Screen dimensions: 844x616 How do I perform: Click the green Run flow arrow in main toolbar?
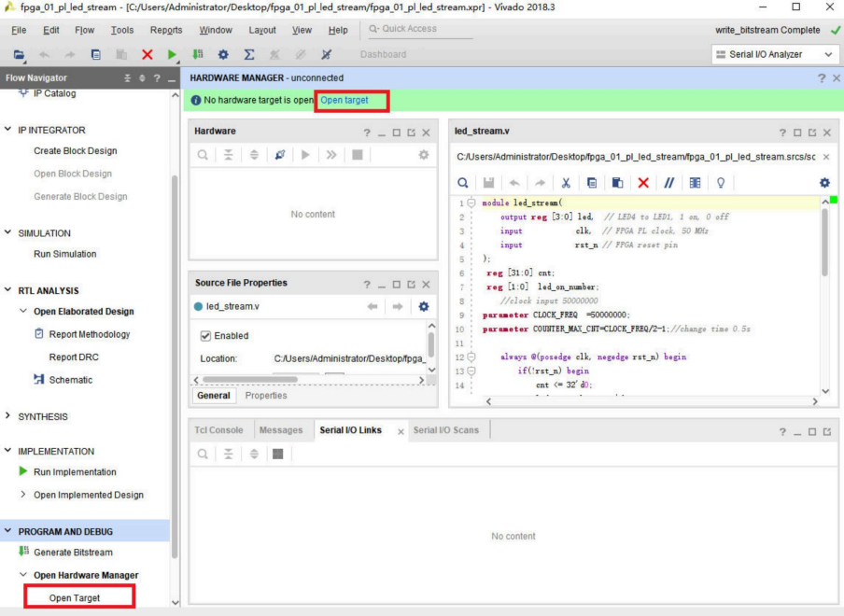[x=173, y=55]
